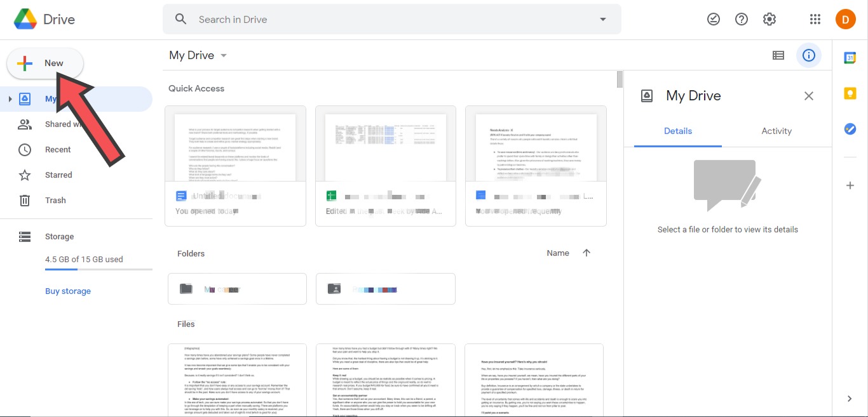
Task: Expand the My Drive tree arrow
Action: pyautogui.click(x=10, y=99)
